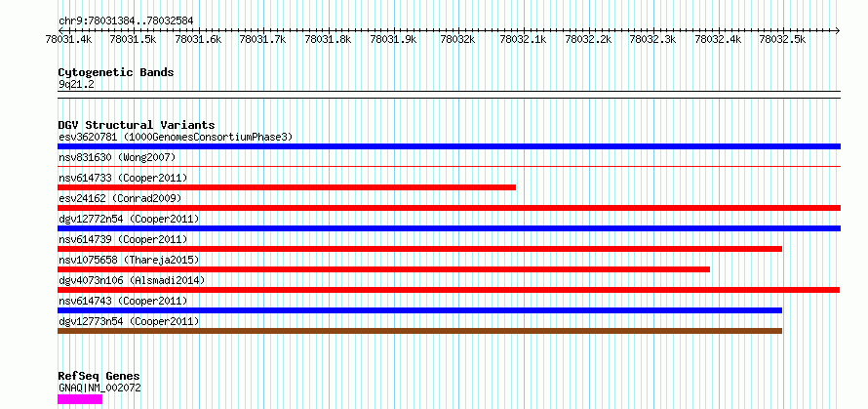Open the dgv4073n106 (Alsmadi2014) label
The image size is (868, 409).
(132, 280)
